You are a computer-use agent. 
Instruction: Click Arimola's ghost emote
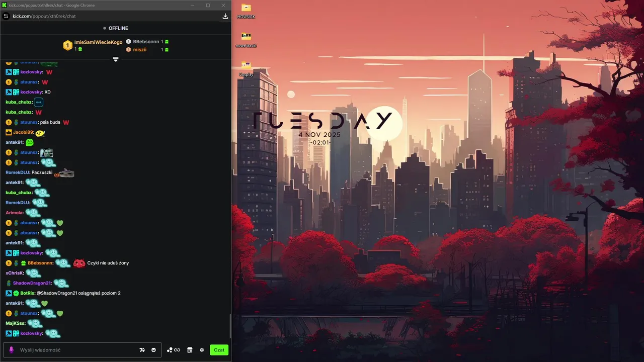click(x=33, y=213)
